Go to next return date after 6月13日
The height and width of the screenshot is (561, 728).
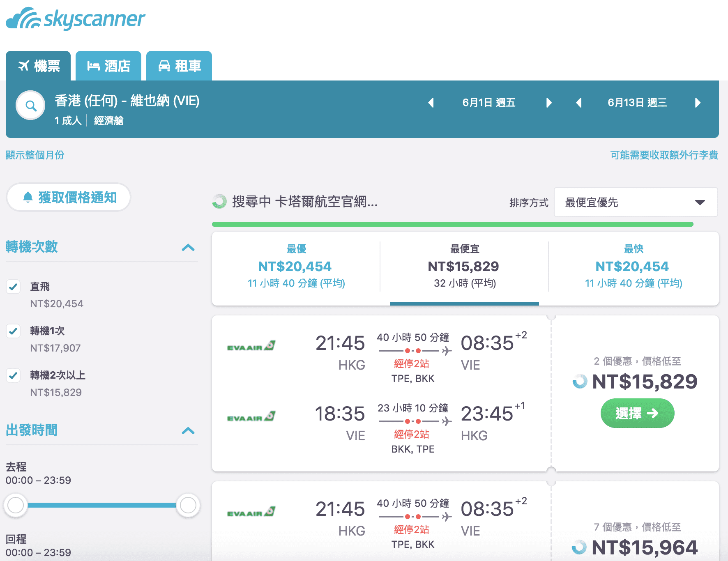click(698, 103)
